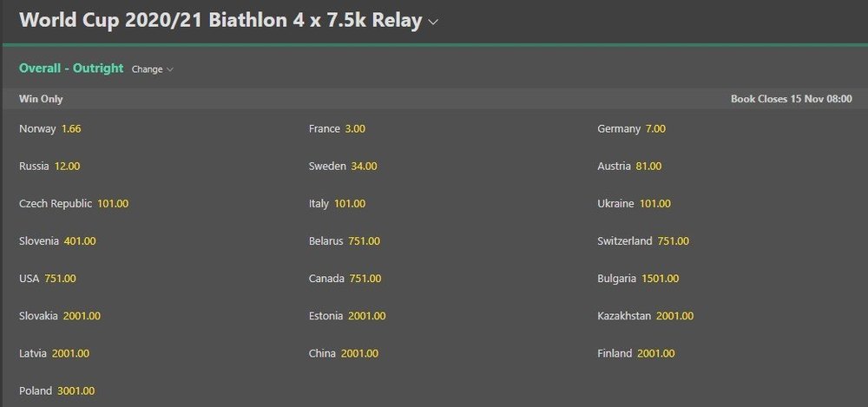This screenshot has width=868, height=407.
Task: Choose Ukraine odds 101.00
Action: point(655,204)
